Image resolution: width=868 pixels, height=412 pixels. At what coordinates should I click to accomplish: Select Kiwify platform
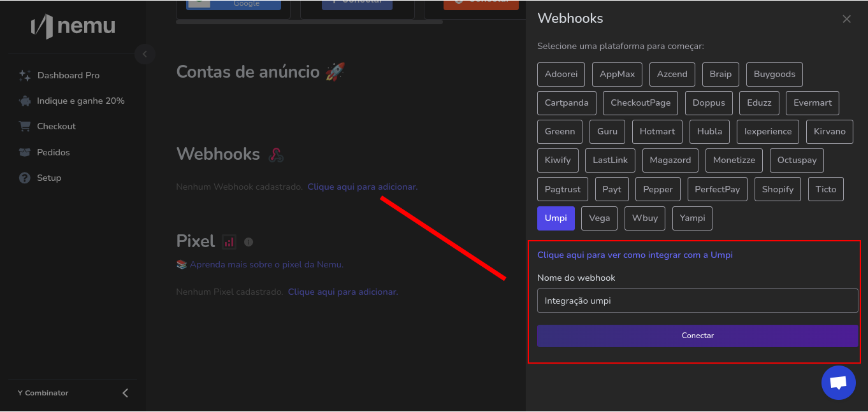coord(558,160)
